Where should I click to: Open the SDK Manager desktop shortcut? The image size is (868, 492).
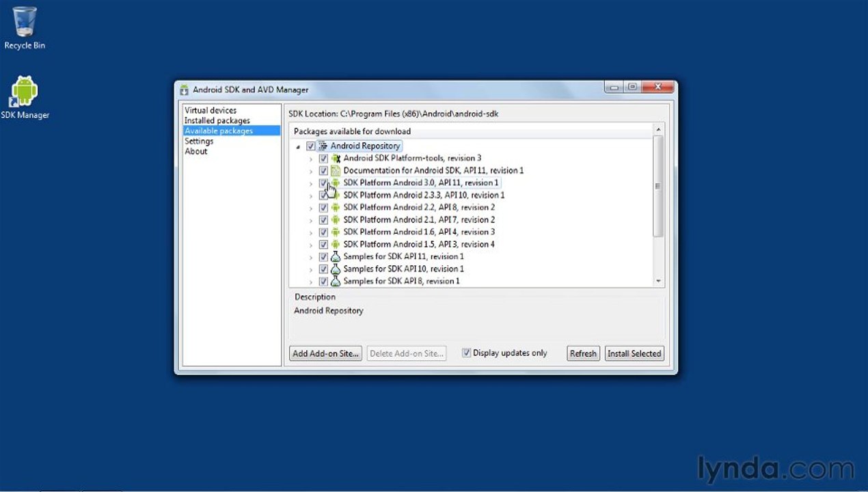point(25,98)
